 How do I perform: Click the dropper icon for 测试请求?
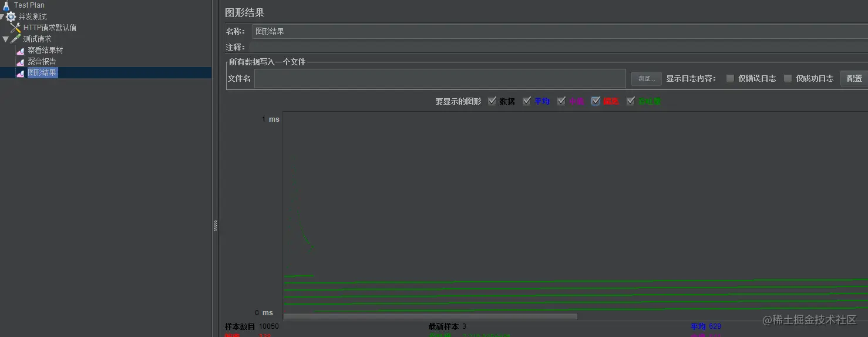(16, 39)
